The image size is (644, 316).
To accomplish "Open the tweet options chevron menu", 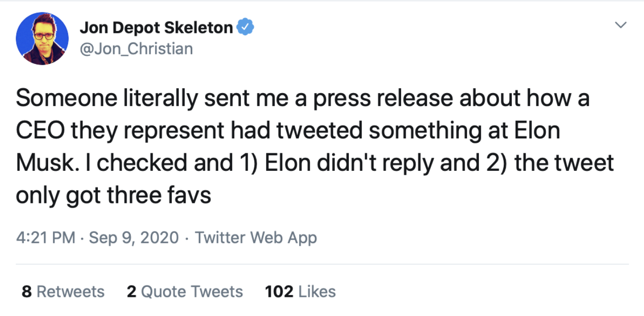I will [620, 24].
